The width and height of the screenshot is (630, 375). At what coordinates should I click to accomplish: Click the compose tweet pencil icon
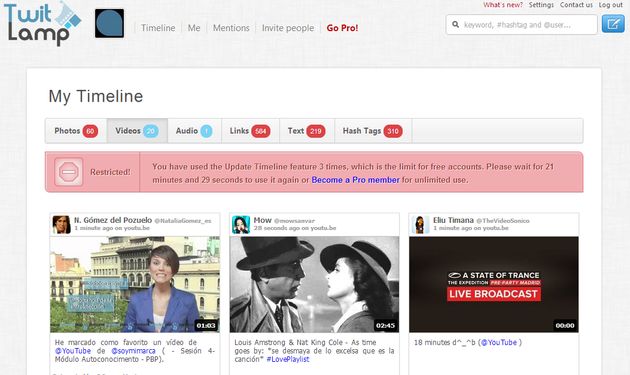[x=613, y=24]
